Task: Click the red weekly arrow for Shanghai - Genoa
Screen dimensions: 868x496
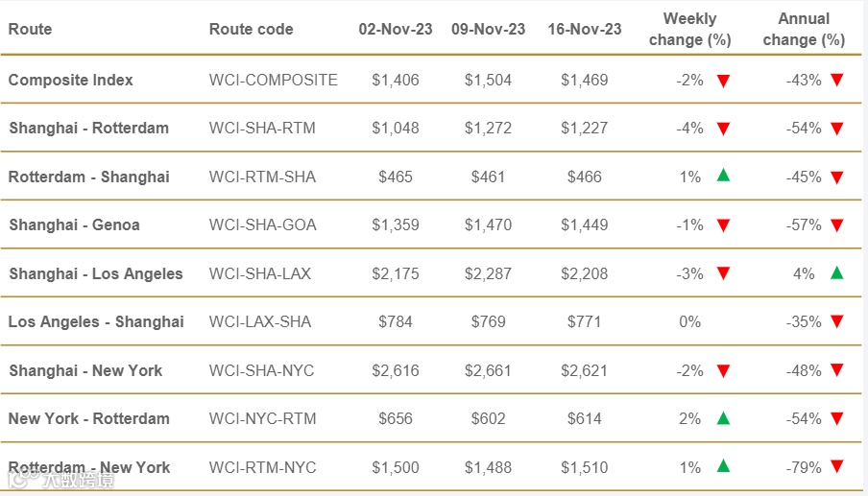Action: 723,225
